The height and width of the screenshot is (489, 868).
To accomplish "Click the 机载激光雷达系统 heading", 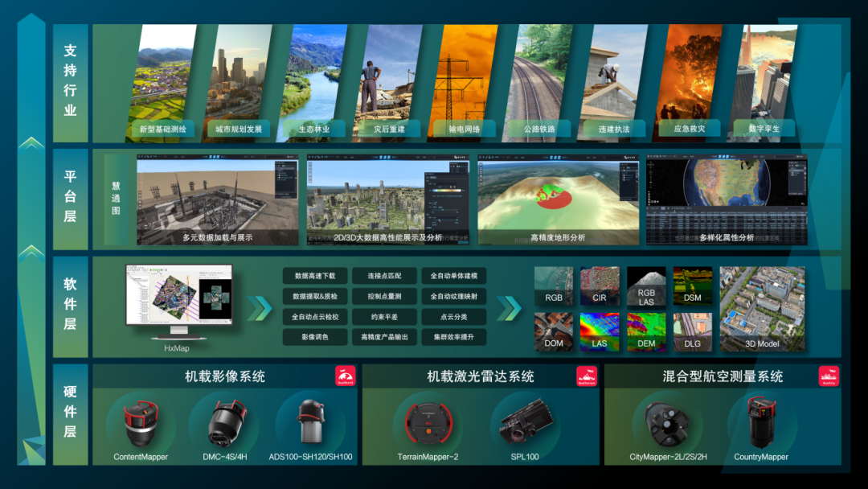I will [x=481, y=376].
